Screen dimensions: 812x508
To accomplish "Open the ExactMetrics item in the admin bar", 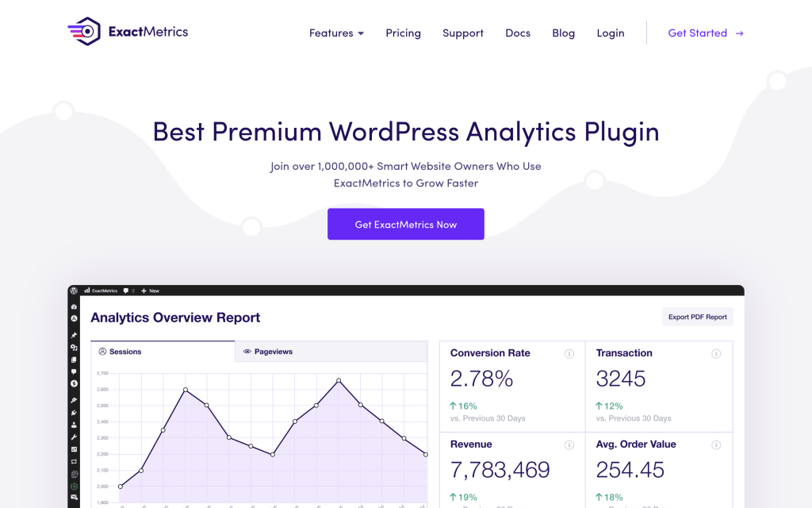I will point(101,291).
